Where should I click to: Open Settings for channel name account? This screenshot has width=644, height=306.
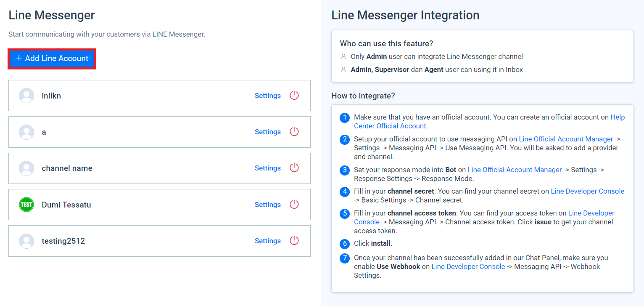pyautogui.click(x=267, y=168)
